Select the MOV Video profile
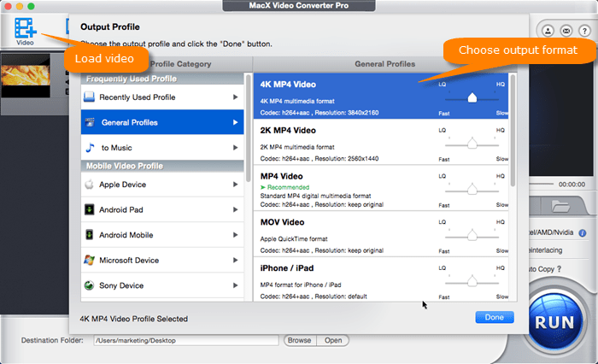This screenshot has width=598, height=364. 381,233
